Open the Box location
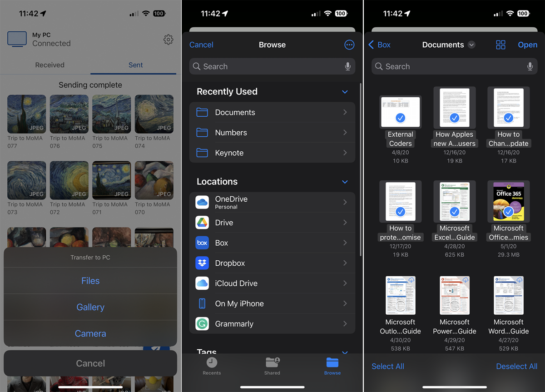Viewport: 545px width, 392px height. pos(272,243)
